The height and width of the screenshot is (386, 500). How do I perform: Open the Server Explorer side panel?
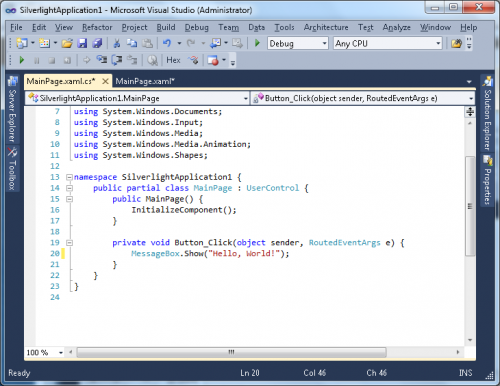tap(12, 110)
